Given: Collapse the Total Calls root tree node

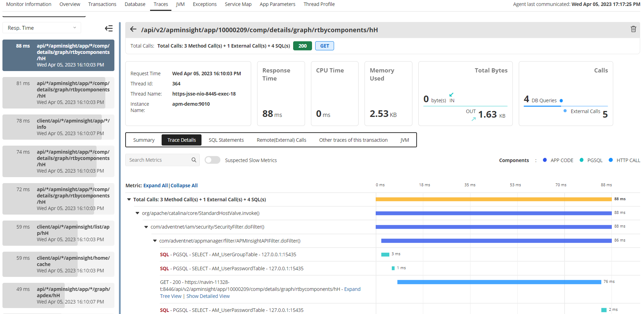Looking at the screenshot, I should pos(129,200).
